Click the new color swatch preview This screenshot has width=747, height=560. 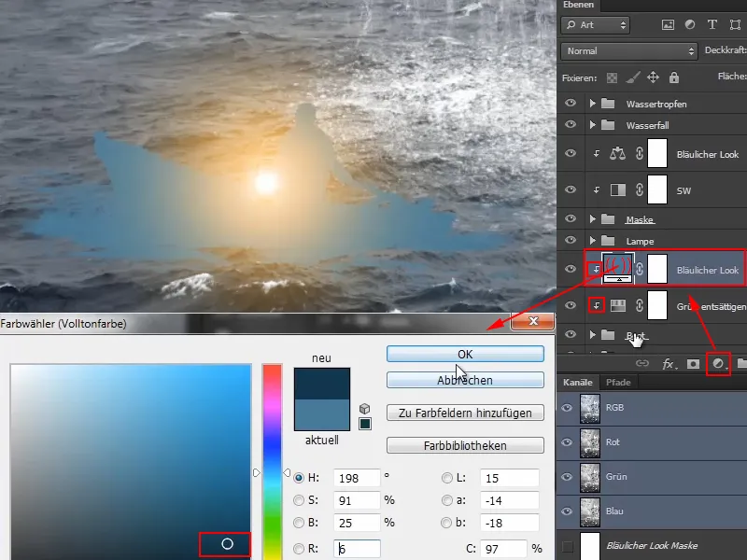pos(322,384)
